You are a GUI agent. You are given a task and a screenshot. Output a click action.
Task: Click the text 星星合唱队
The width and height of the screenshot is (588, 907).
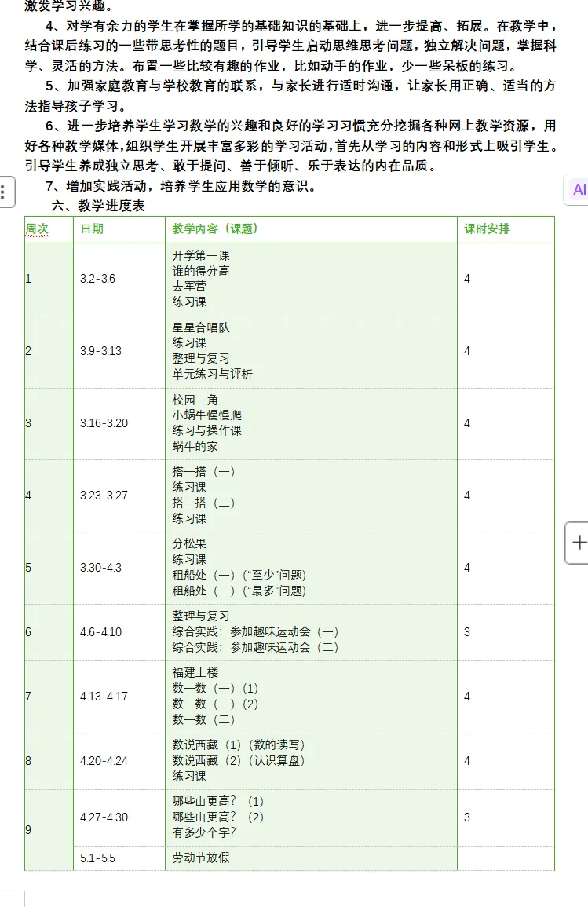[201, 328]
